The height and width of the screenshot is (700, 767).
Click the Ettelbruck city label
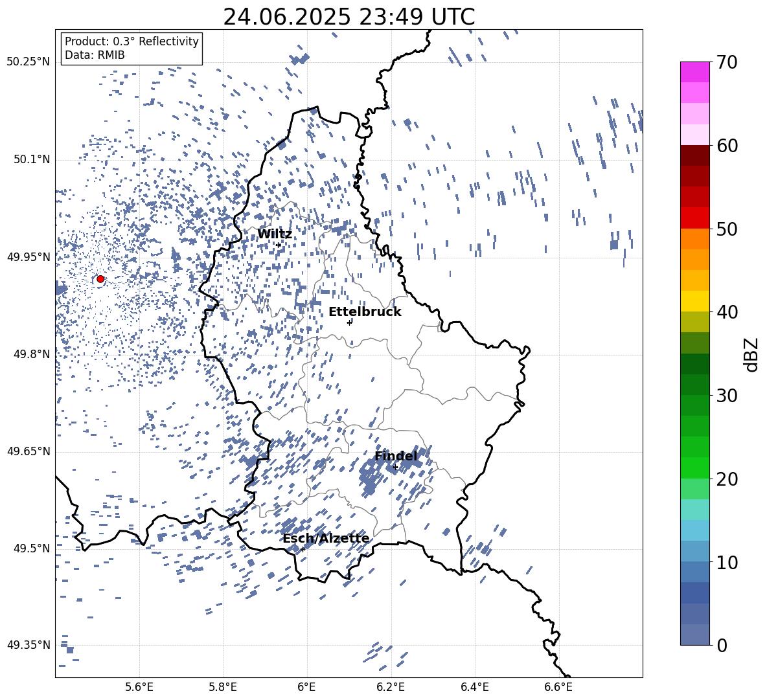click(365, 312)
